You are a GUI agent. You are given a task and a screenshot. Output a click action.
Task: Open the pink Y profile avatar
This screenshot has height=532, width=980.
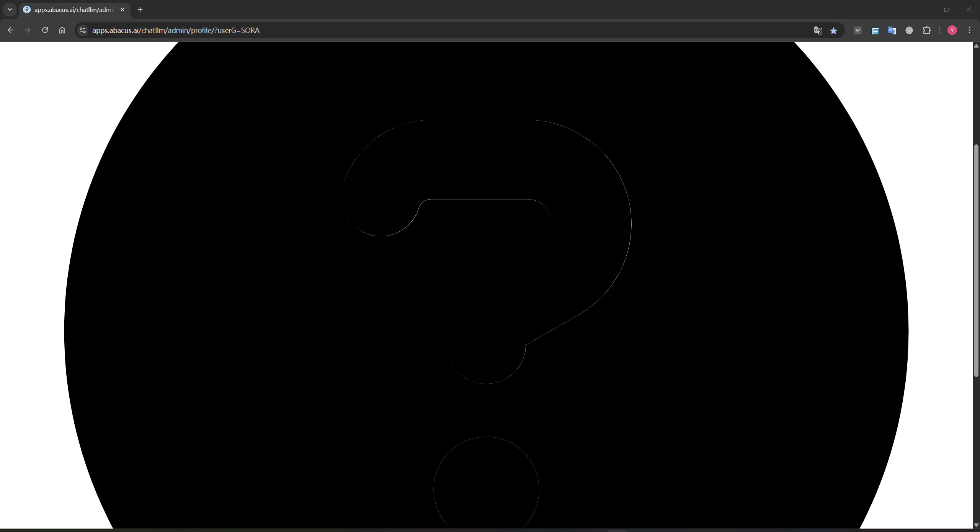(x=952, y=30)
